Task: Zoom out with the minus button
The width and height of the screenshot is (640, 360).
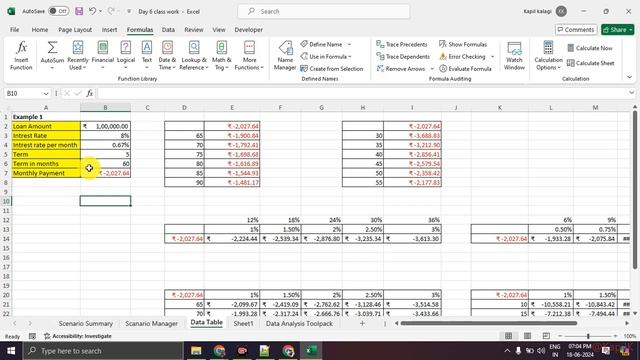Action: click(560, 336)
